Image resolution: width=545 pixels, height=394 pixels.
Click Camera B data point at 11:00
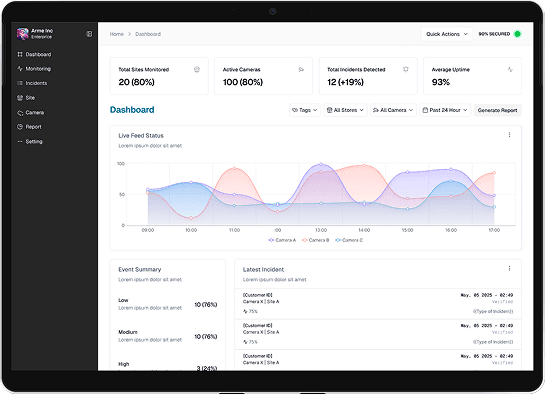coord(234,168)
